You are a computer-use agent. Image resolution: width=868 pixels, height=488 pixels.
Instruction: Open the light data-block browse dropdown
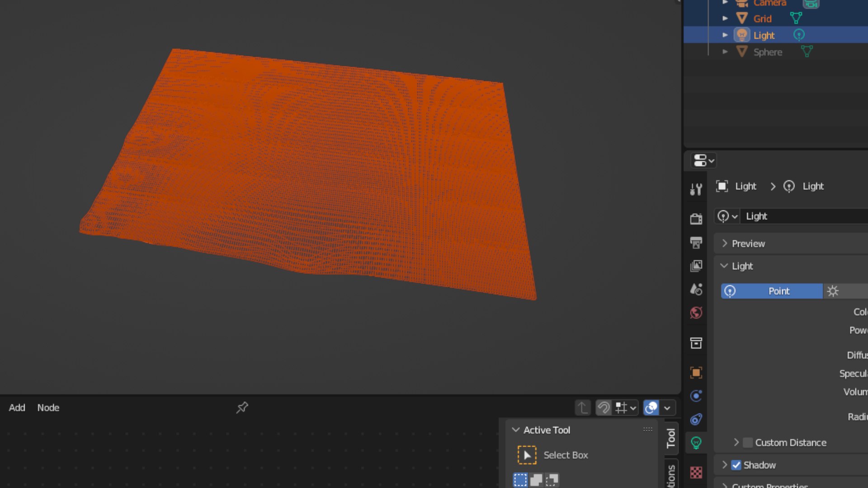pyautogui.click(x=727, y=216)
